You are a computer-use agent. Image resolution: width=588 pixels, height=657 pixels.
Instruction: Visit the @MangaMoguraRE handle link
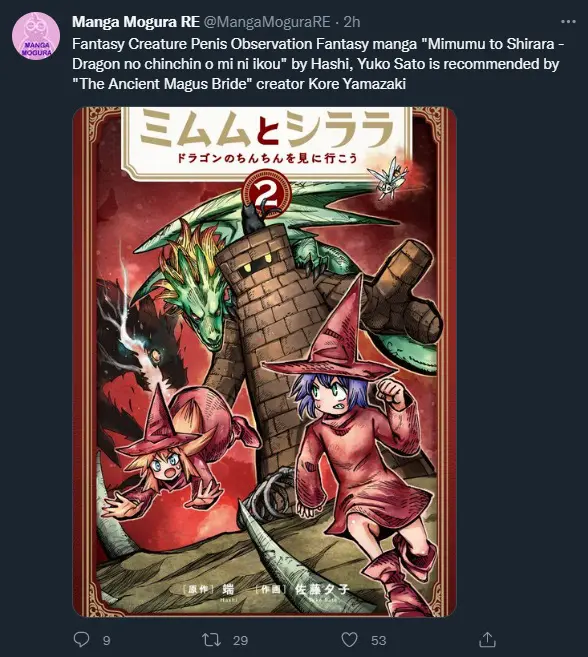[267, 22]
